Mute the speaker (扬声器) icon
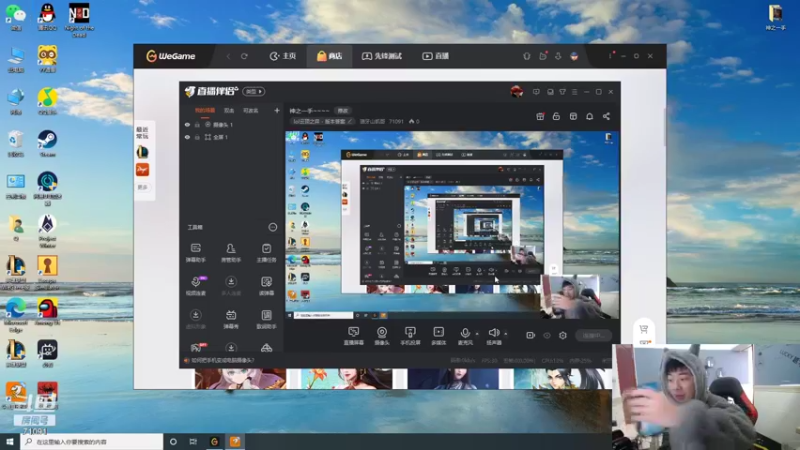Image resolution: width=800 pixels, height=450 pixels. pyautogui.click(x=493, y=333)
